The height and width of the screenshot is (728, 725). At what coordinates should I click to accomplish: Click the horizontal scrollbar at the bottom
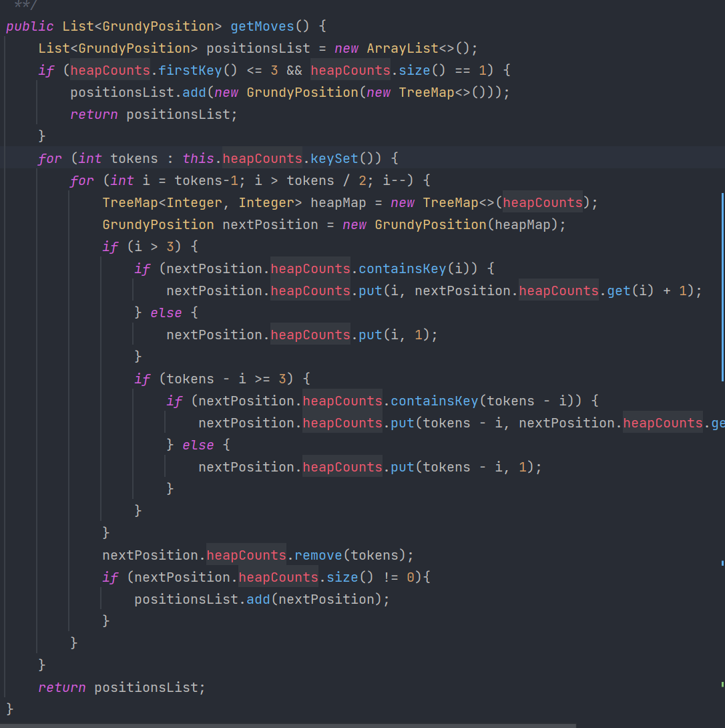[x=287, y=725]
